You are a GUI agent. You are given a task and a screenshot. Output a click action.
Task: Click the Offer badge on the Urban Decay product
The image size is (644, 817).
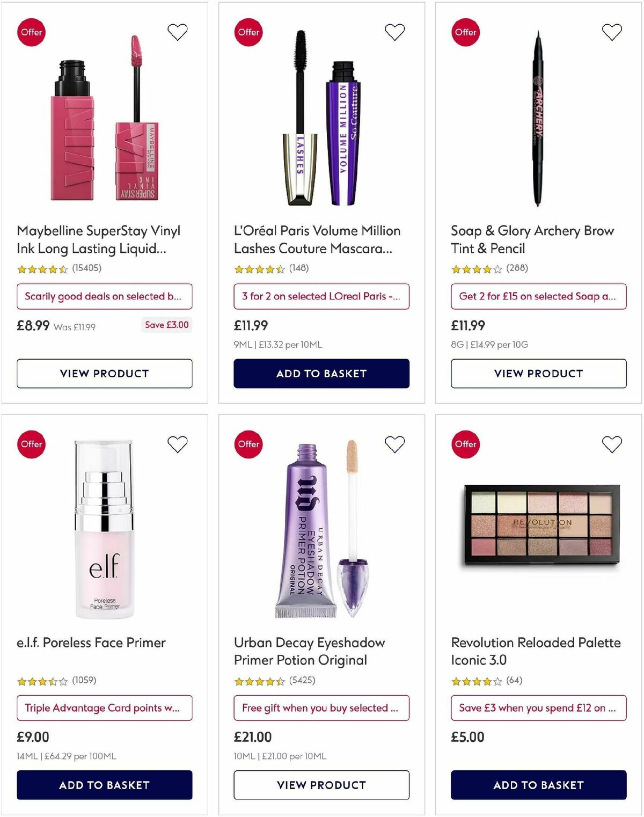coord(248,444)
